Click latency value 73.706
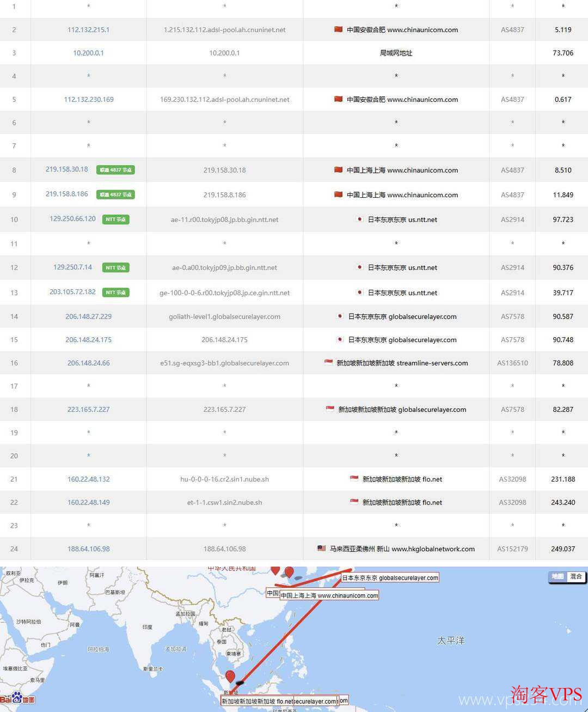 point(563,53)
